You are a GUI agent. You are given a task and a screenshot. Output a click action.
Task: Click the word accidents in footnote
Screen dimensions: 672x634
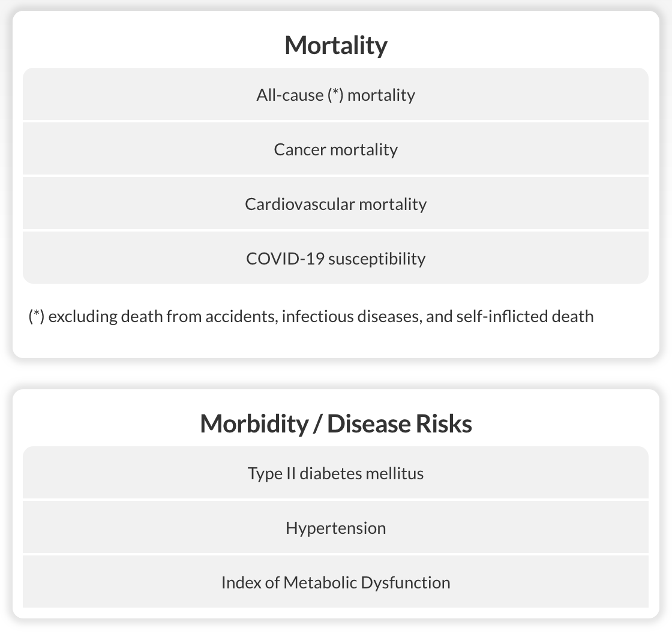[x=242, y=316]
